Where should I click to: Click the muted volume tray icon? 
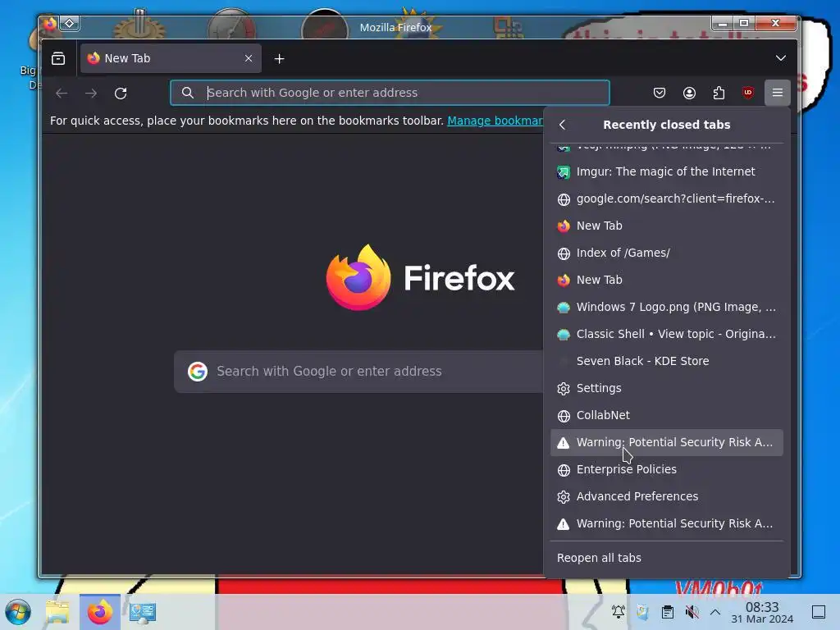692,612
